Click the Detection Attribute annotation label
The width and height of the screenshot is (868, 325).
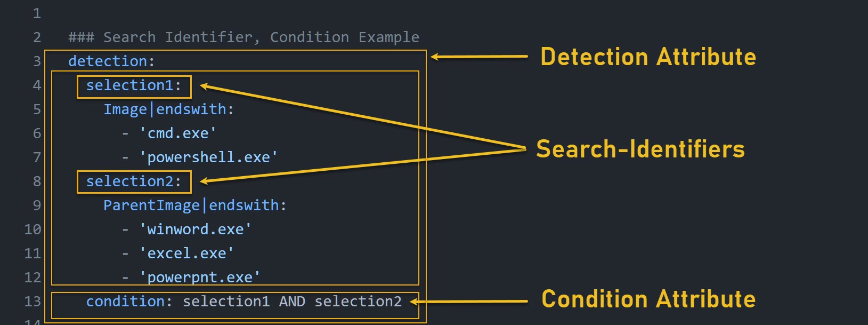648,57
